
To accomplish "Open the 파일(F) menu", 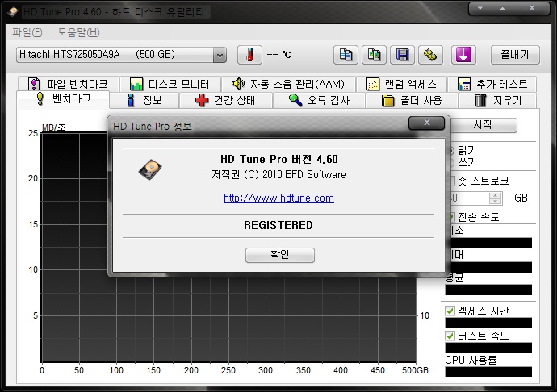I will point(27,32).
